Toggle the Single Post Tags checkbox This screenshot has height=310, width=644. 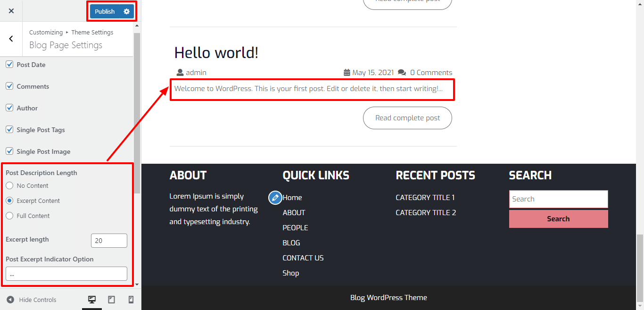click(9, 130)
